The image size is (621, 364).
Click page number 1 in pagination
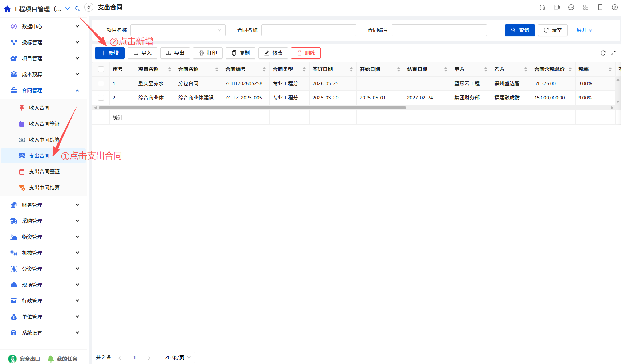[x=134, y=357]
